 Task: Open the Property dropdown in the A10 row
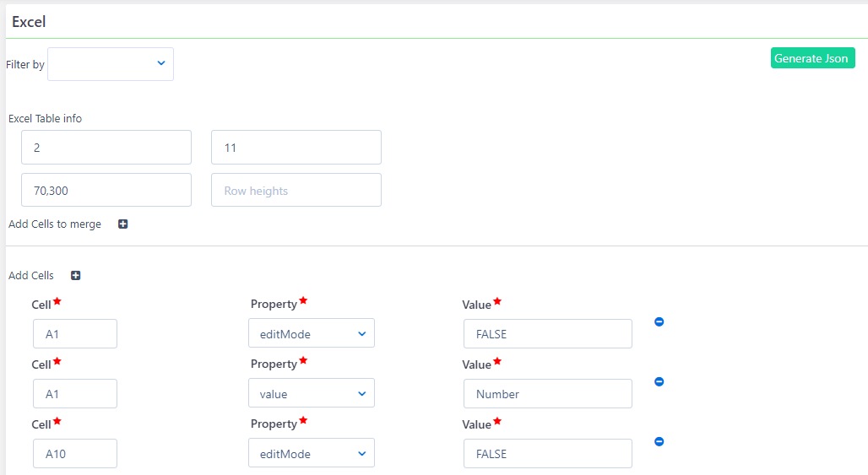coord(311,453)
